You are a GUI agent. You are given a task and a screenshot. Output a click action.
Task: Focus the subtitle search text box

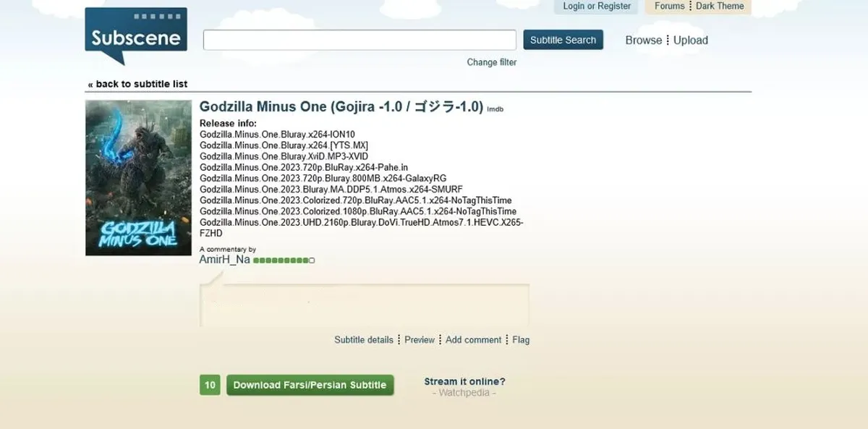[359, 40]
